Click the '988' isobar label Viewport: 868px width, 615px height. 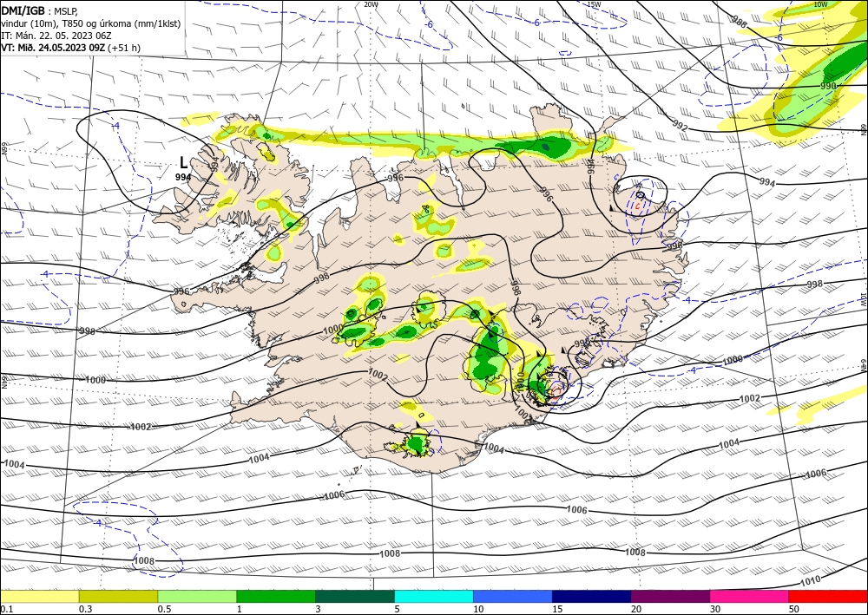click(x=739, y=22)
